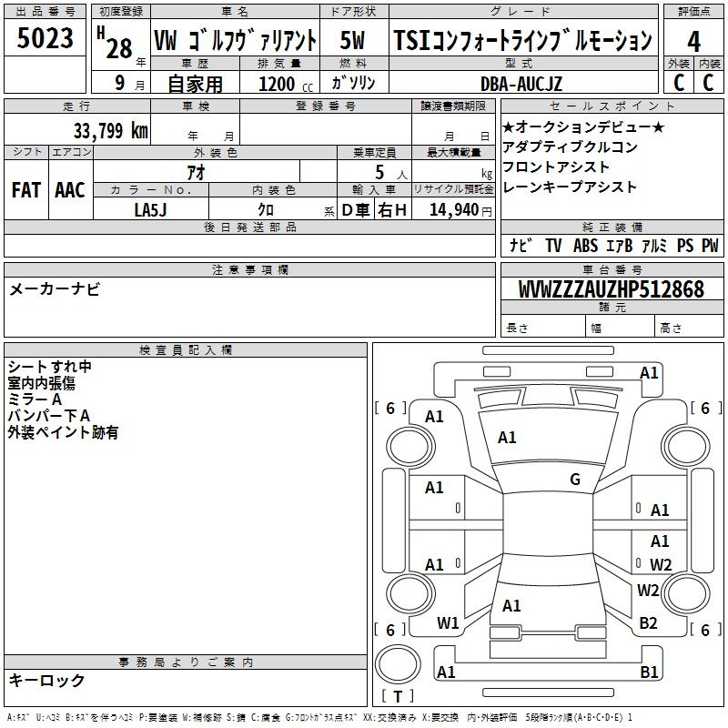Select the B1 mark on rear bumper

(x=649, y=672)
